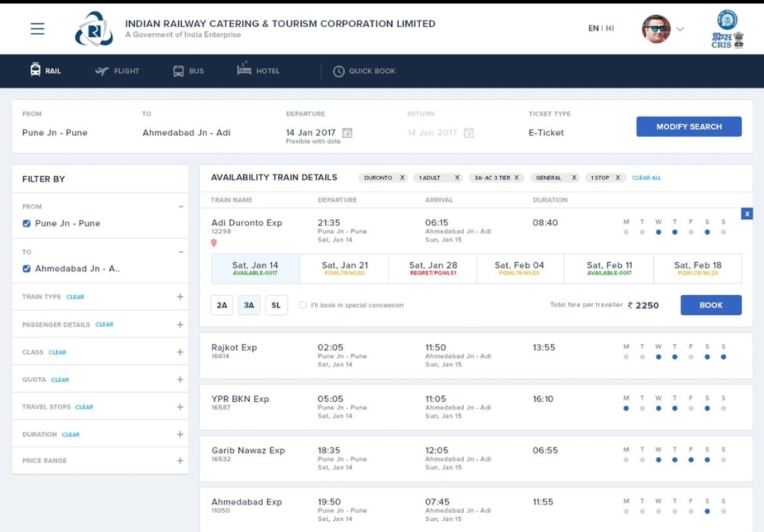Screen dimensions: 764x532
Task: Select Sat, Jan 28 availability date
Action: point(433,268)
